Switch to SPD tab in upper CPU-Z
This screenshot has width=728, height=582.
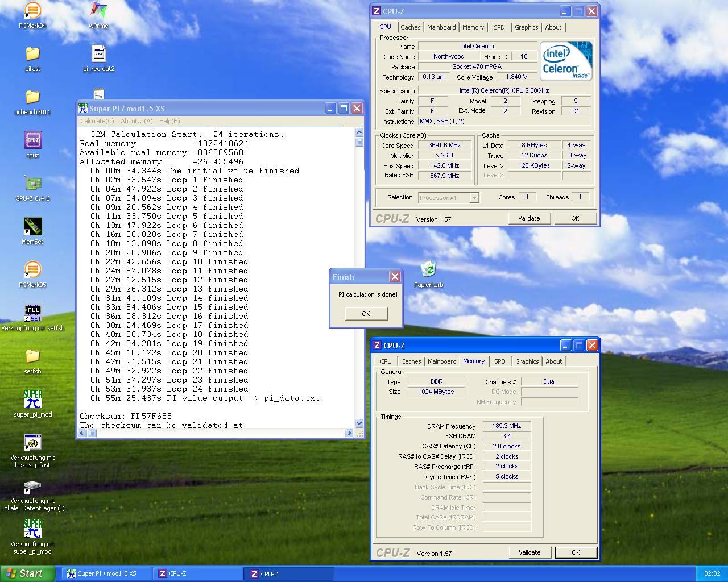click(x=499, y=27)
